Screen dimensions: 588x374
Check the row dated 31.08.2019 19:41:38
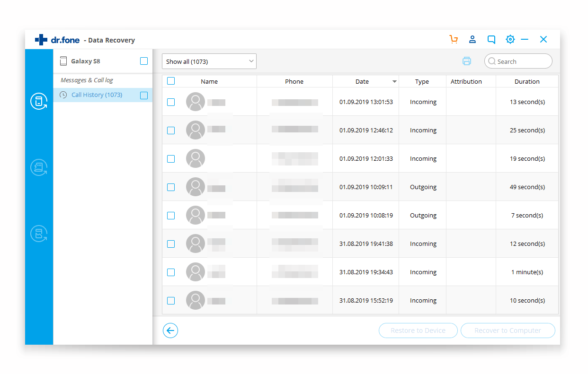[x=171, y=244]
